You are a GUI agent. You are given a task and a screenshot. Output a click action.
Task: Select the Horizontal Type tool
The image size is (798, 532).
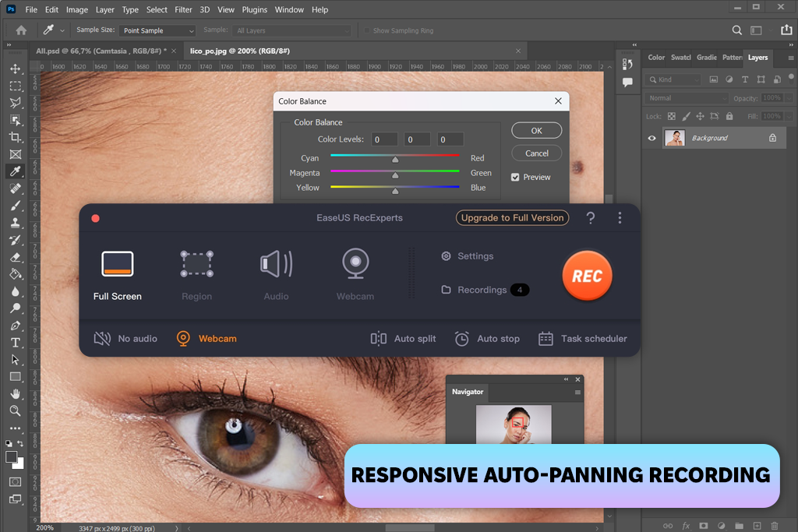coord(16,343)
